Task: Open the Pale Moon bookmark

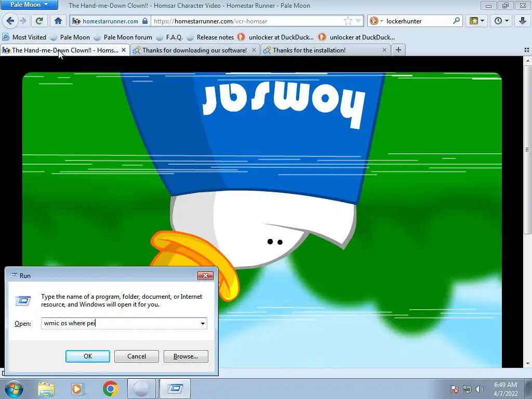Action: [70, 37]
